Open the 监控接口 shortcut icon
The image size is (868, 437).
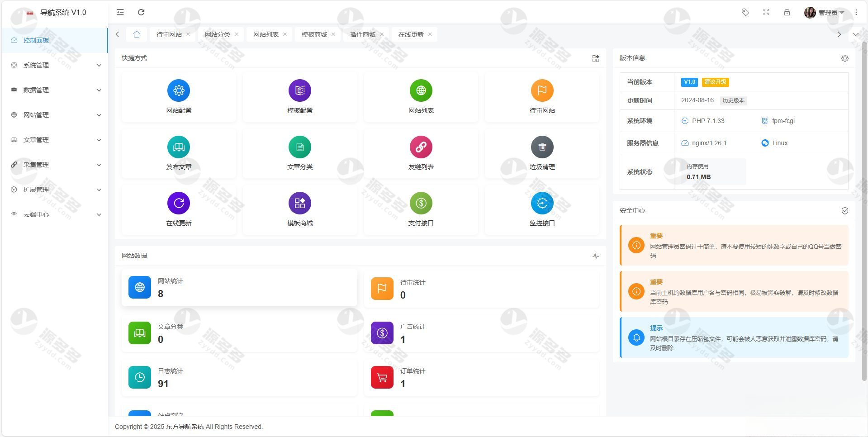click(542, 203)
